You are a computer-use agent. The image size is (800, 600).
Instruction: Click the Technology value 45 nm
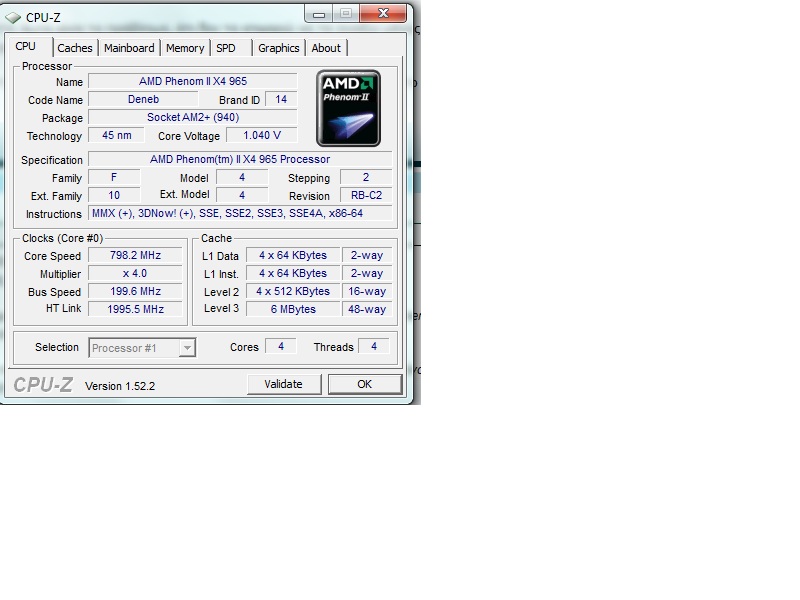[116, 135]
